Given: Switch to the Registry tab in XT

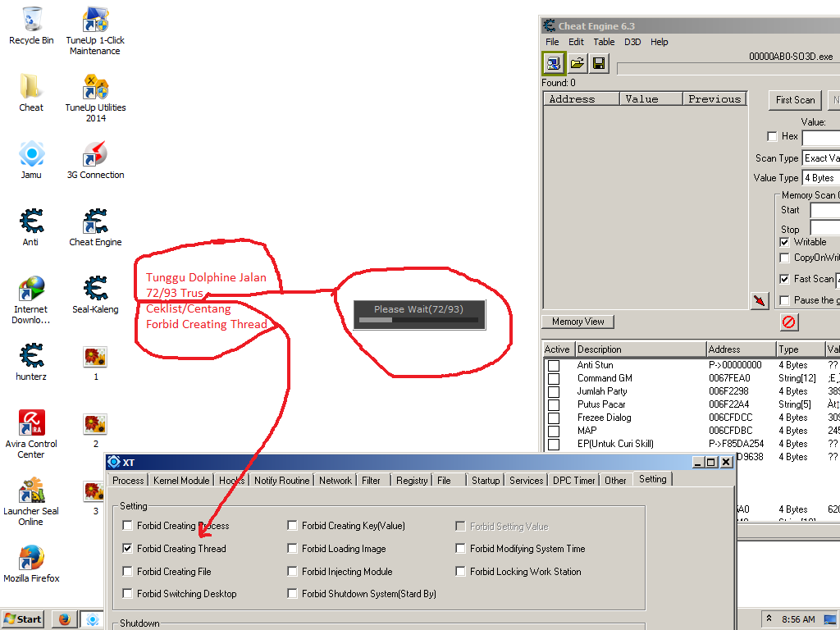Looking at the screenshot, I should point(412,481).
